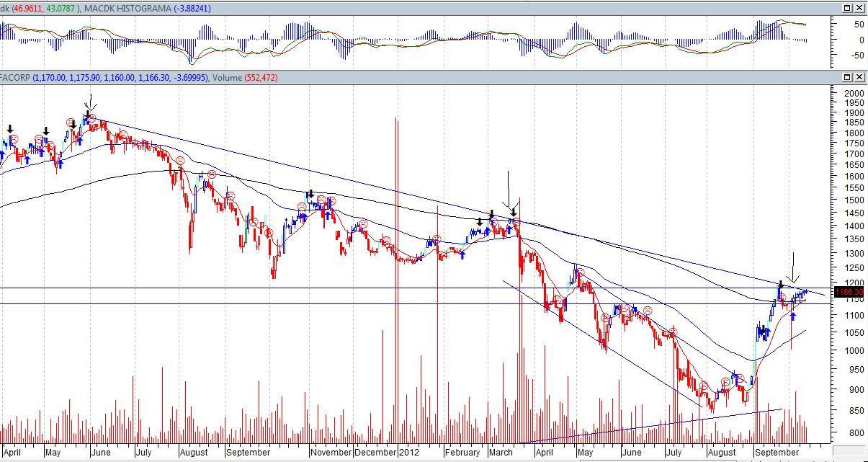
Task: Click the red 46.9611 indicator value
Action: tap(28, 9)
